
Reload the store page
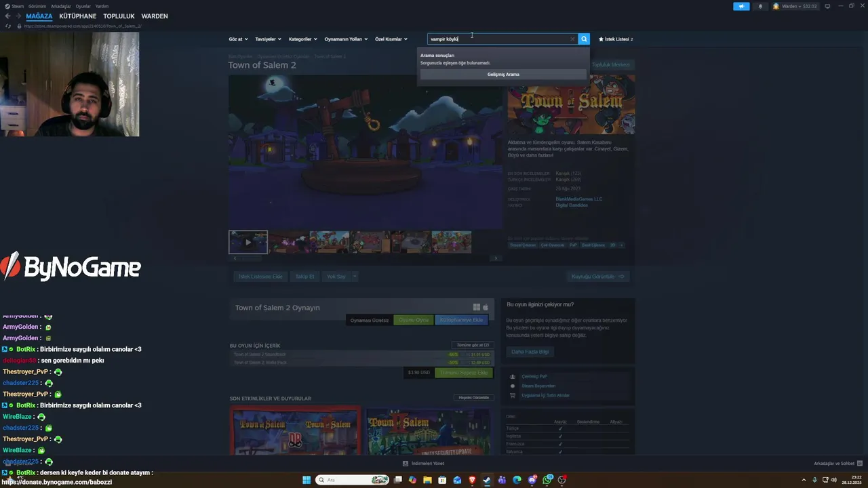click(8, 26)
